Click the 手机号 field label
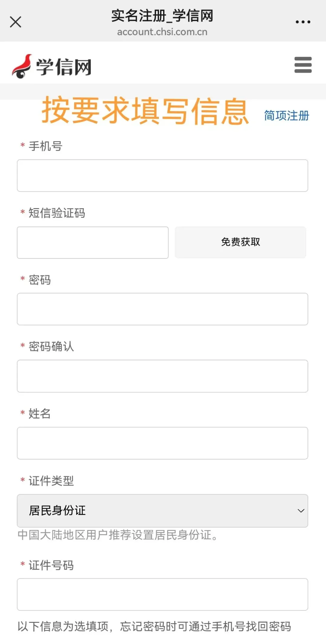 click(45, 146)
